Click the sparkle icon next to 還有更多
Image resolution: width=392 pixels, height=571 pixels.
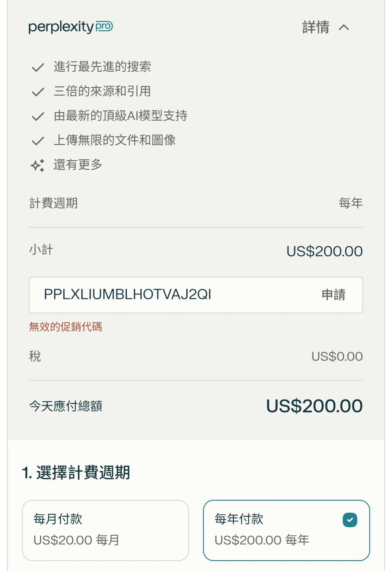[38, 166]
